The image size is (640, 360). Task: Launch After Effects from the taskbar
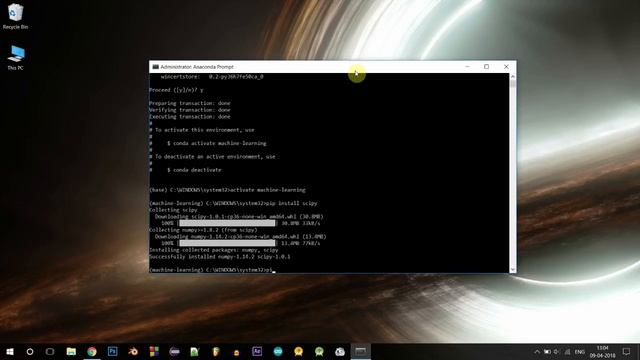click(x=257, y=351)
